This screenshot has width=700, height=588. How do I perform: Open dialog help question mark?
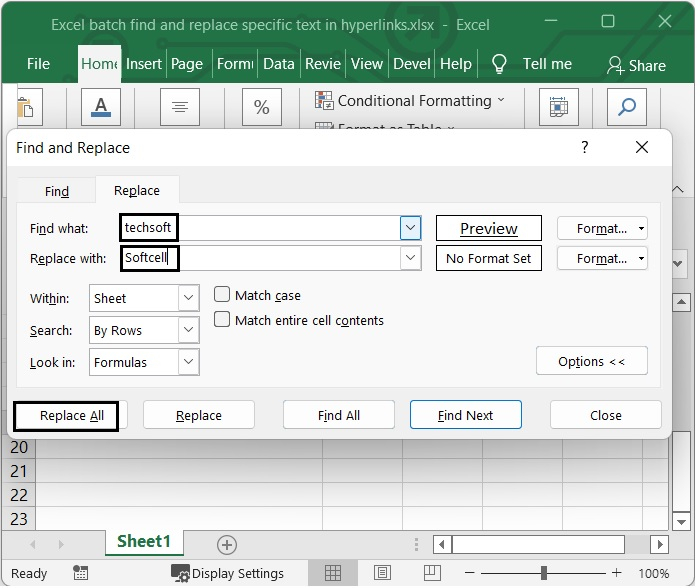coord(585,147)
